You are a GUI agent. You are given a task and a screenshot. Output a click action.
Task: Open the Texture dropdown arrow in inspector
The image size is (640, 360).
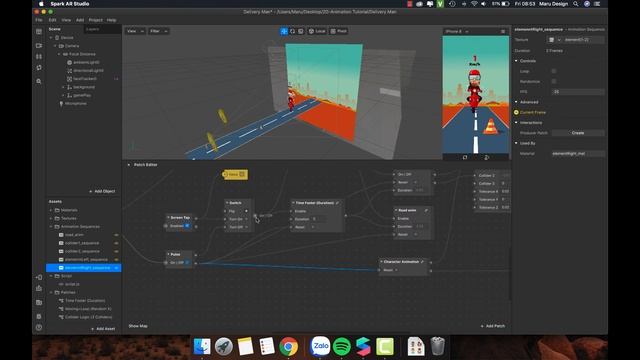[x=559, y=40]
